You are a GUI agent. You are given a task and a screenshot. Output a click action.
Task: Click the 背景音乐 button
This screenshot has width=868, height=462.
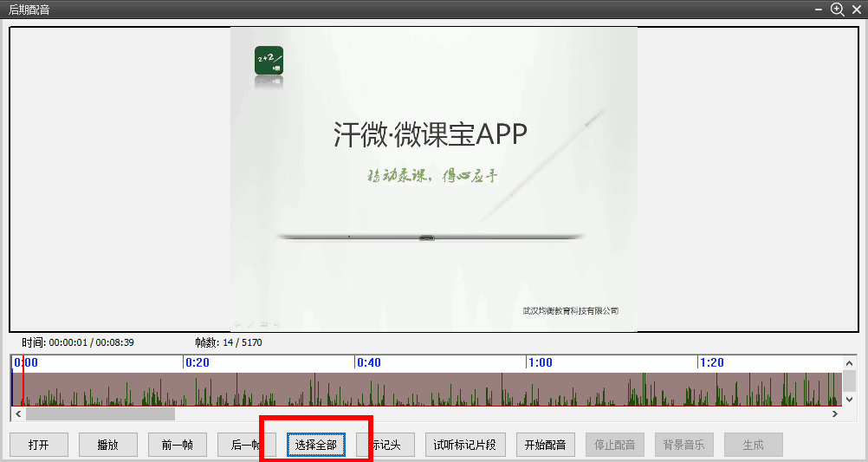(x=683, y=445)
